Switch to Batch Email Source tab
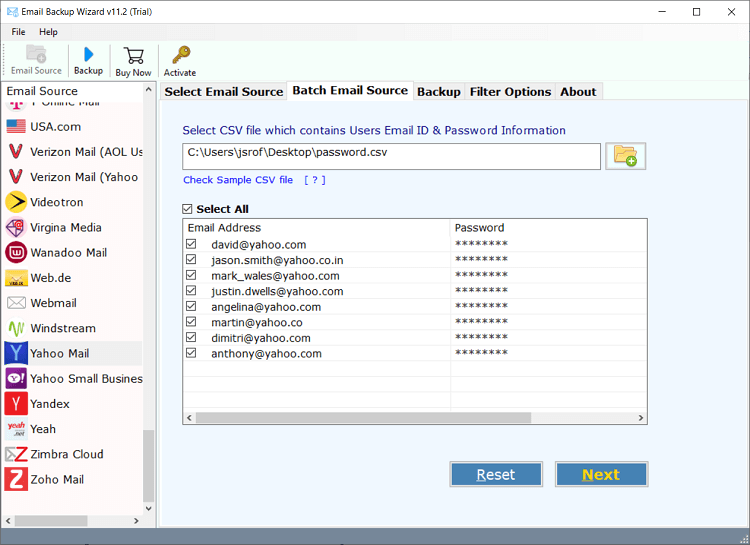Viewport: 750px width, 545px height. [350, 90]
